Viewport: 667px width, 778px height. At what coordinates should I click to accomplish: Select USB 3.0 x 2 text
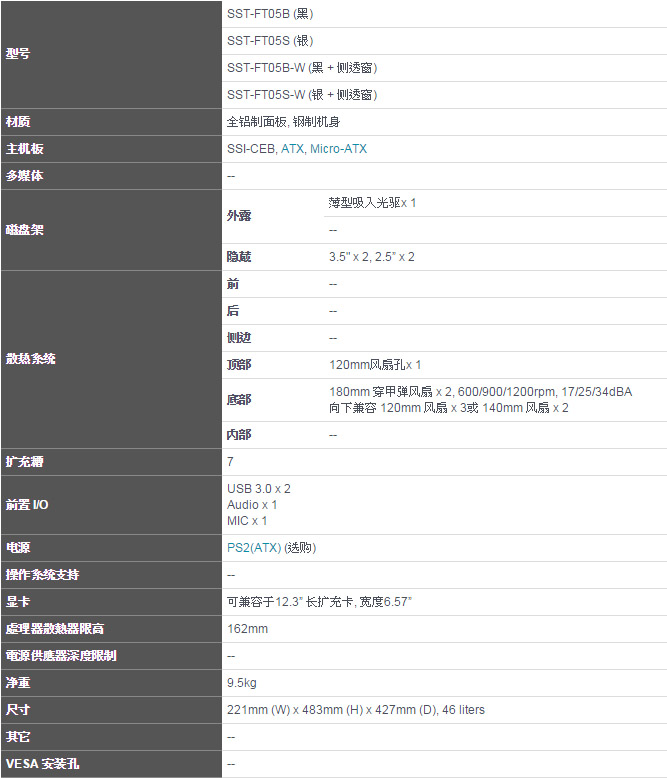[259, 489]
